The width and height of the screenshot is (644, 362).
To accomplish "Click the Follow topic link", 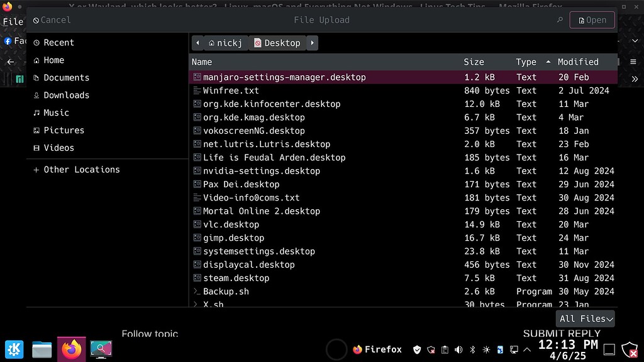I will click(150, 334).
